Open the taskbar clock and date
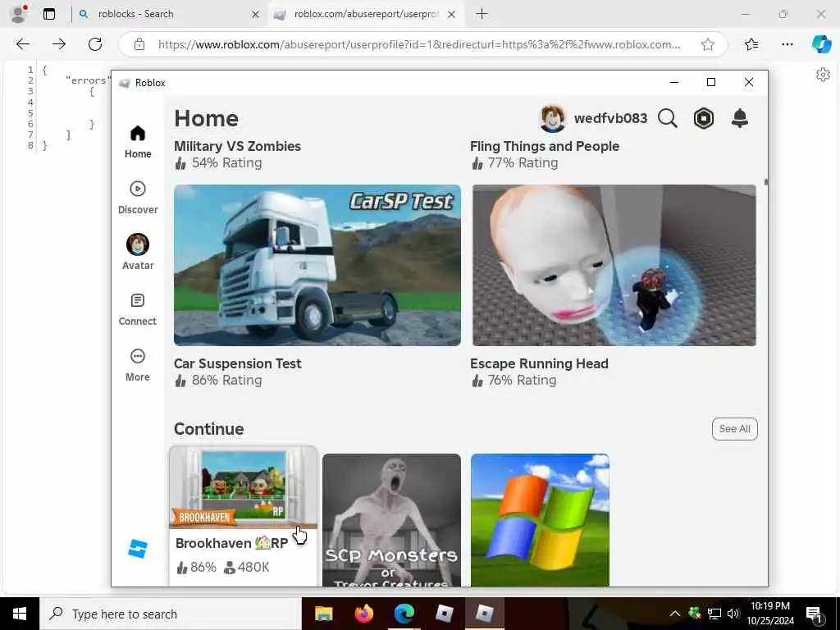Screen dimensions: 840x630 pos(769,614)
